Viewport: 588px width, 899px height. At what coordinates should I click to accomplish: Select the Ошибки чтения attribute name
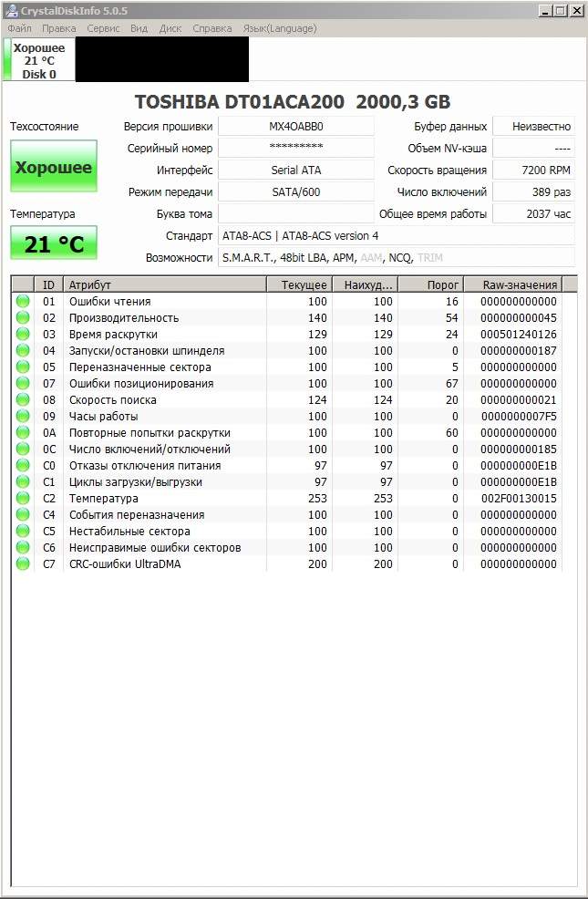[x=110, y=301]
